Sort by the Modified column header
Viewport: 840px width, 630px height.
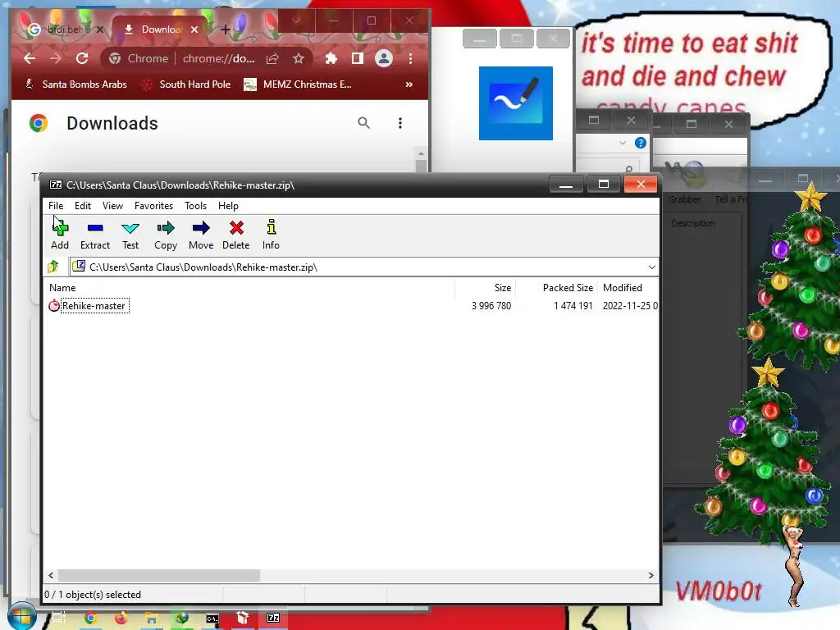click(623, 288)
